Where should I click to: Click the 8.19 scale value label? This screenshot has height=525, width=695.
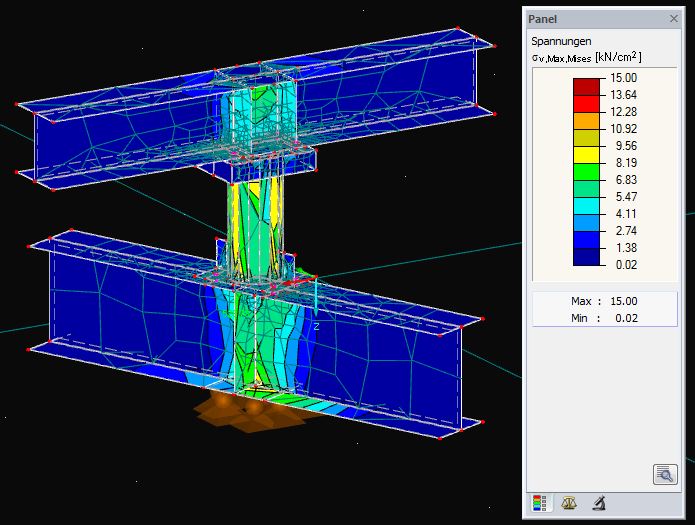pos(623,163)
